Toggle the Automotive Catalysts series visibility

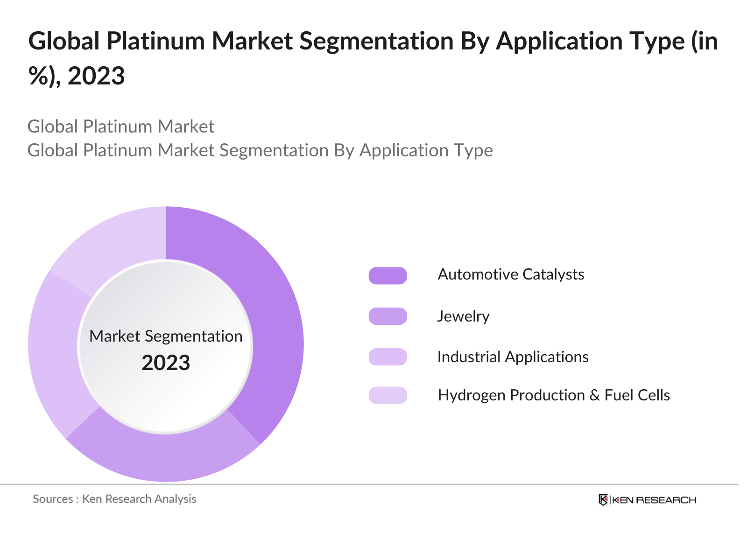387,274
